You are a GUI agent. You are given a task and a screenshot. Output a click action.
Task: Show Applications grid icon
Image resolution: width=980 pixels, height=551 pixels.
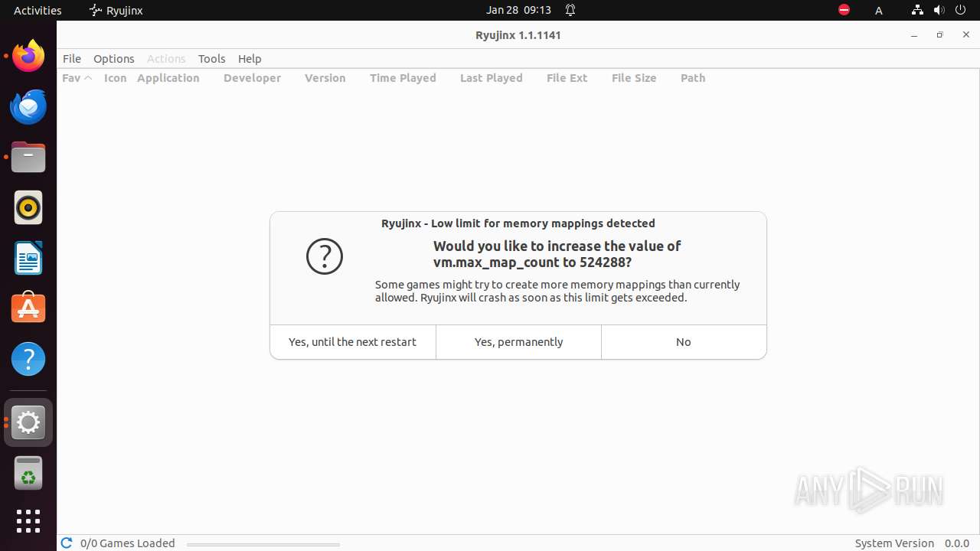coord(28,521)
